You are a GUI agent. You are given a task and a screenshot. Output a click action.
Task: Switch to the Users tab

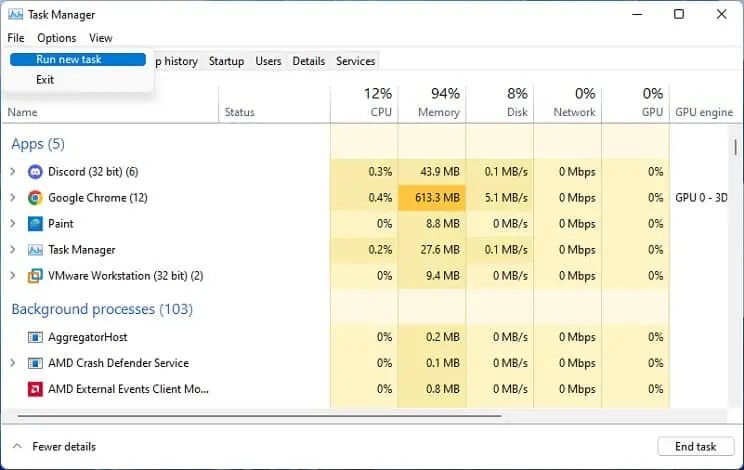pos(268,61)
